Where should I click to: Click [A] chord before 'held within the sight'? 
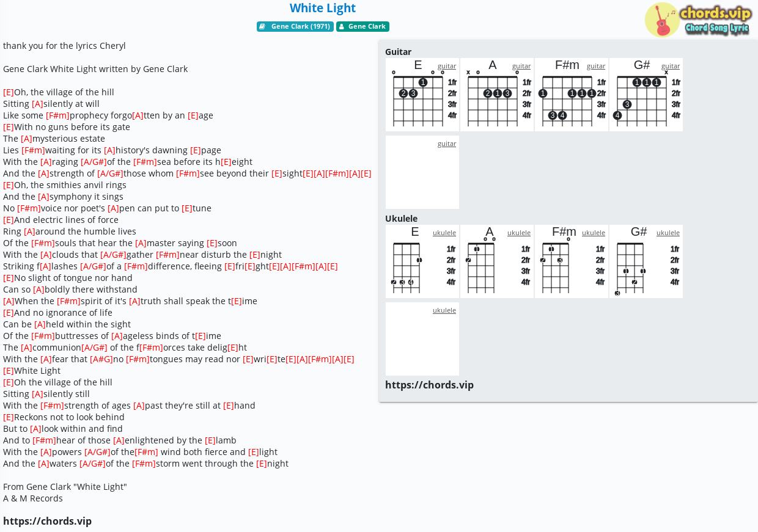pyautogui.click(x=40, y=324)
